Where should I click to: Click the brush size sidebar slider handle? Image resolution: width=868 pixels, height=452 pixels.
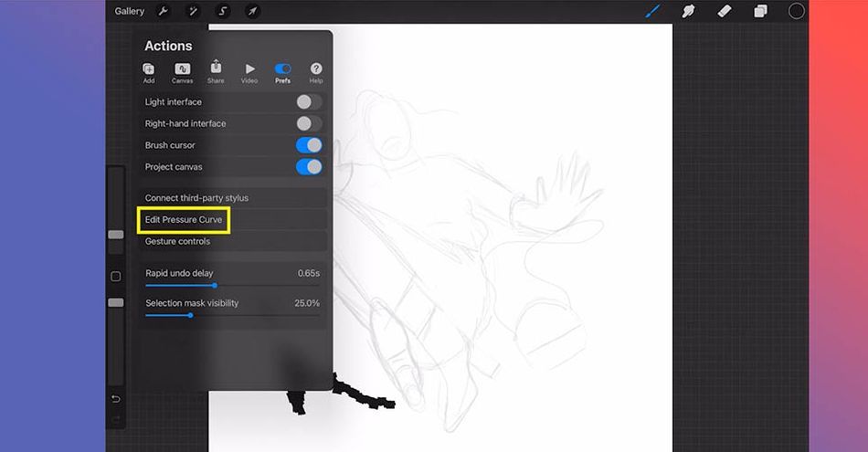click(x=116, y=235)
